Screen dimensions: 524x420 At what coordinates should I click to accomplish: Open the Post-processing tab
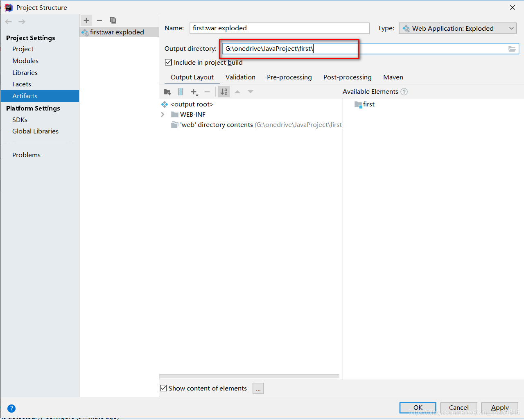click(x=348, y=77)
